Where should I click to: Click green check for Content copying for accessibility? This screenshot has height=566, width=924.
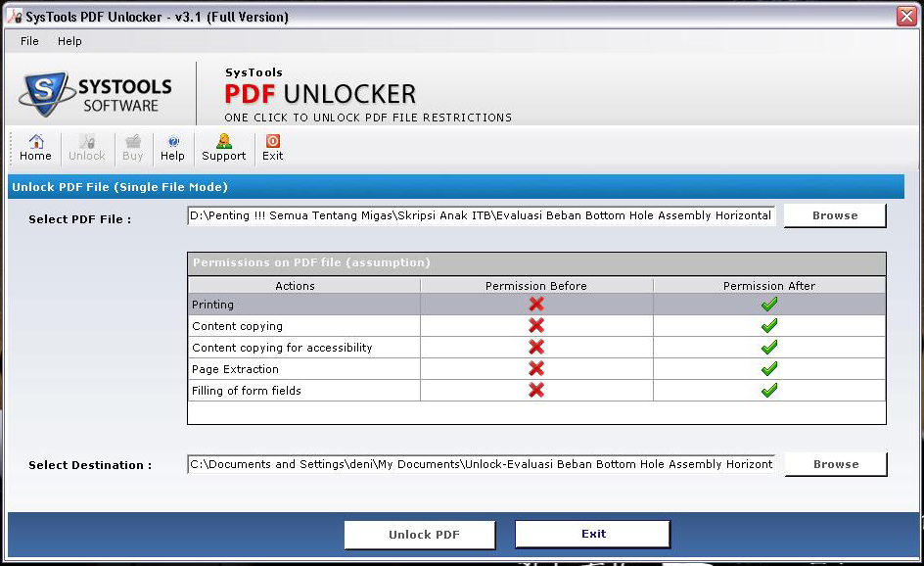[769, 348]
